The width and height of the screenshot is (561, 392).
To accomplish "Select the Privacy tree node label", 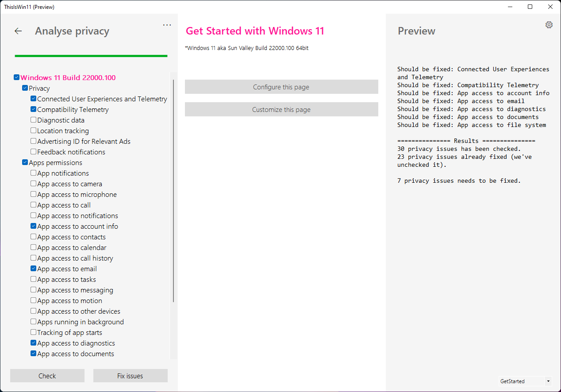I will (39, 88).
